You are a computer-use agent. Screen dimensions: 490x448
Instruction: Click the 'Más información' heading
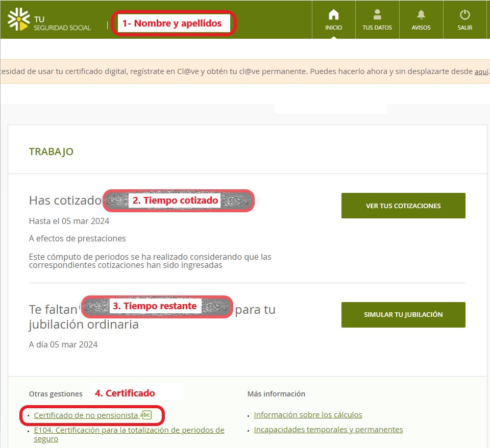pos(276,394)
